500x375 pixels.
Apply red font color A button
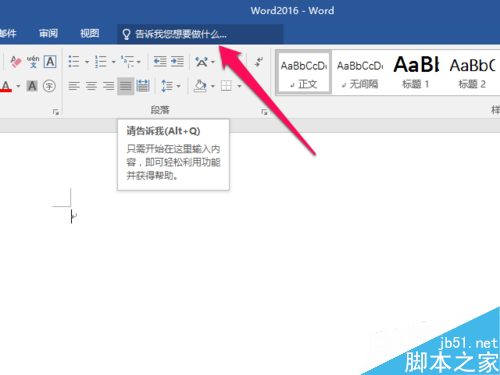tap(6, 86)
